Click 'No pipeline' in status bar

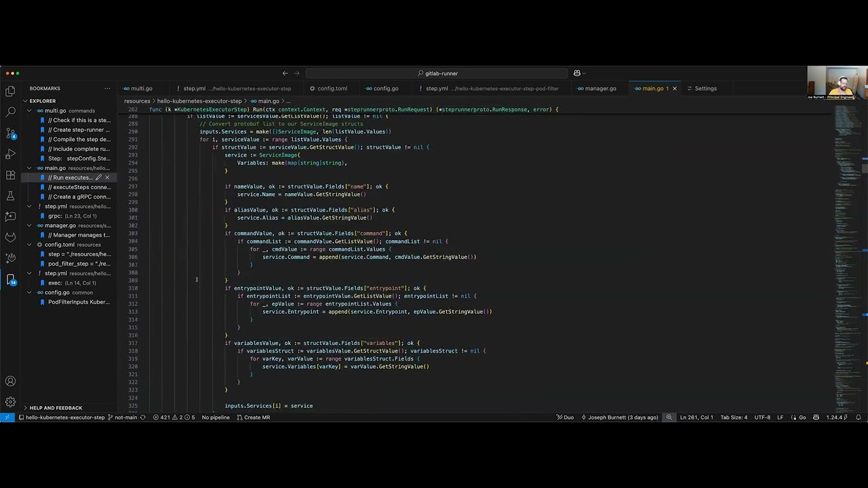coord(216,418)
